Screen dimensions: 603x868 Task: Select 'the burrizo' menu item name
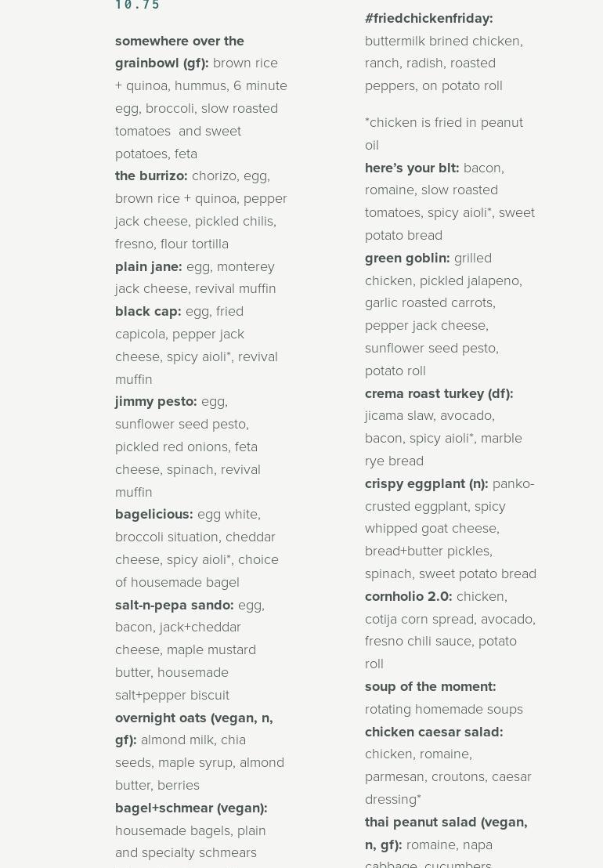click(x=151, y=176)
